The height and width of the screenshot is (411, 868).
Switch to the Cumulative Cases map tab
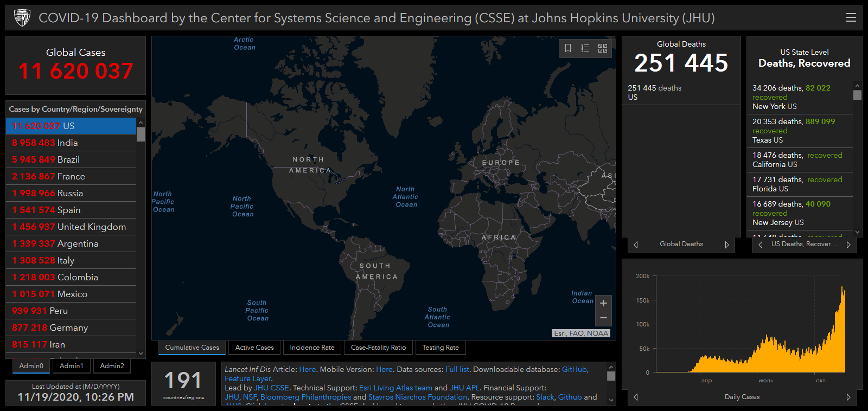(x=192, y=348)
